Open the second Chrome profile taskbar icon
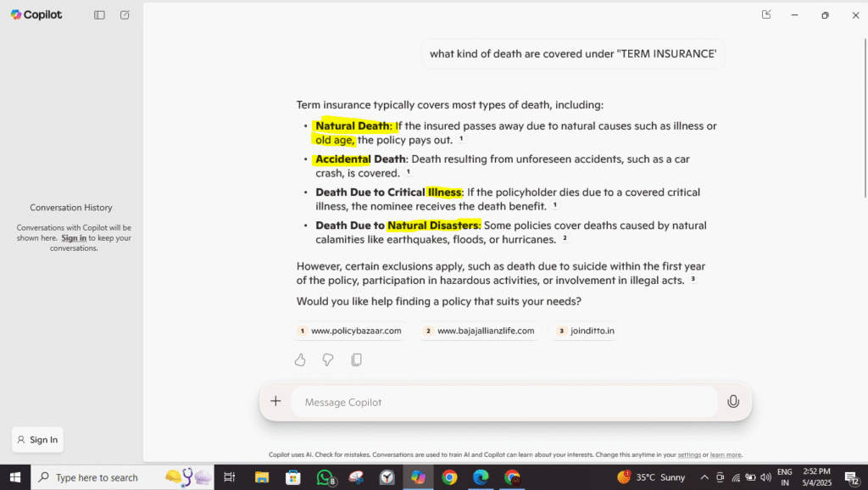Image resolution: width=868 pixels, height=490 pixels. pyautogui.click(x=512, y=477)
